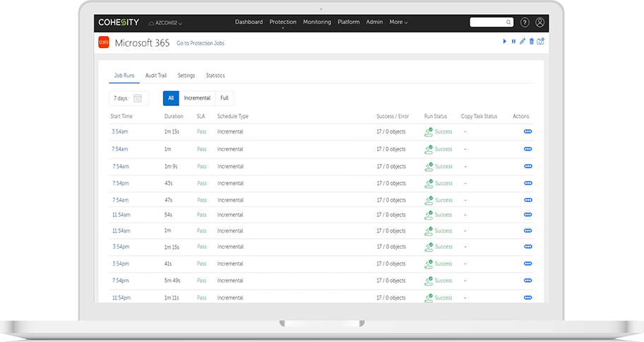Open the 7 days date range selector
The width and height of the screenshot is (644, 342).
pyautogui.click(x=129, y=98)
